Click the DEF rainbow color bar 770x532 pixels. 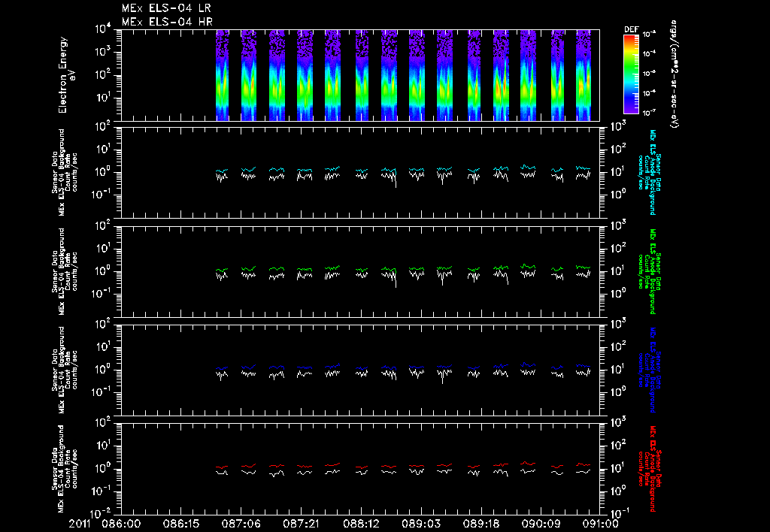pos(631,74)
